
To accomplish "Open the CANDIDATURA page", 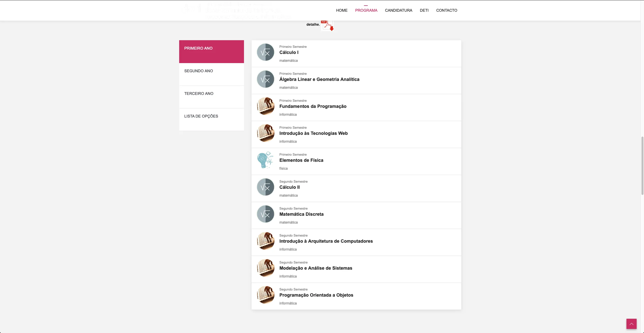I will pos(398,10).
